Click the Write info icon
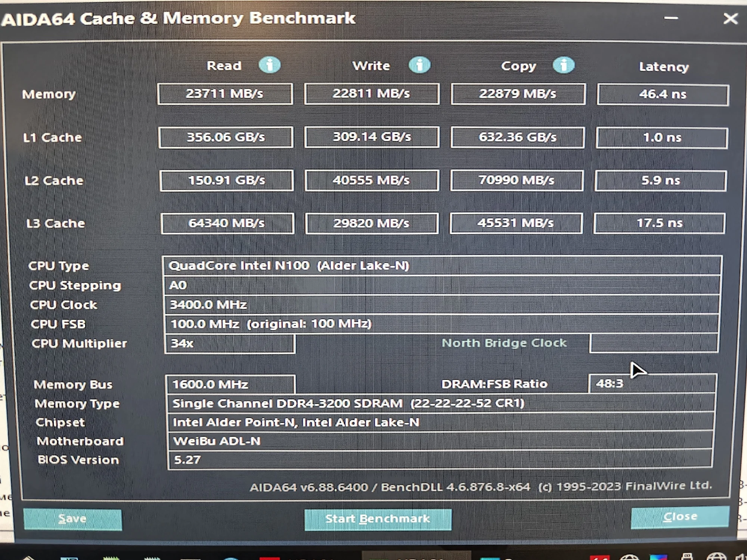The image size is (747, 560). (419, 65)
